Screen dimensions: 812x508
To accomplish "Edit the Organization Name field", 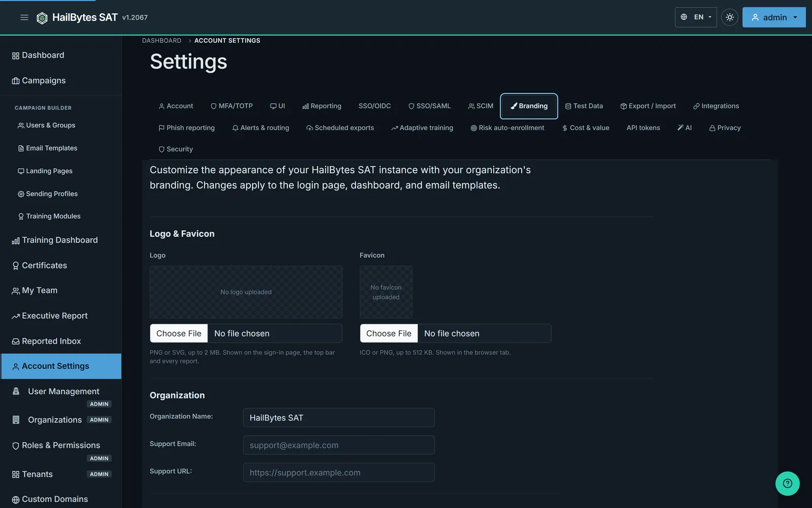I will [x=339, y=418].
